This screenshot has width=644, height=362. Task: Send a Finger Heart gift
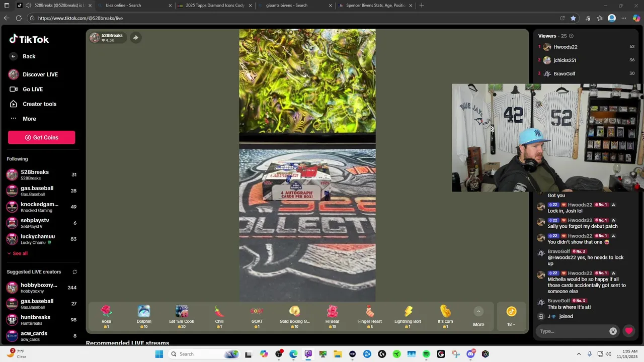(x=370, y=316)
